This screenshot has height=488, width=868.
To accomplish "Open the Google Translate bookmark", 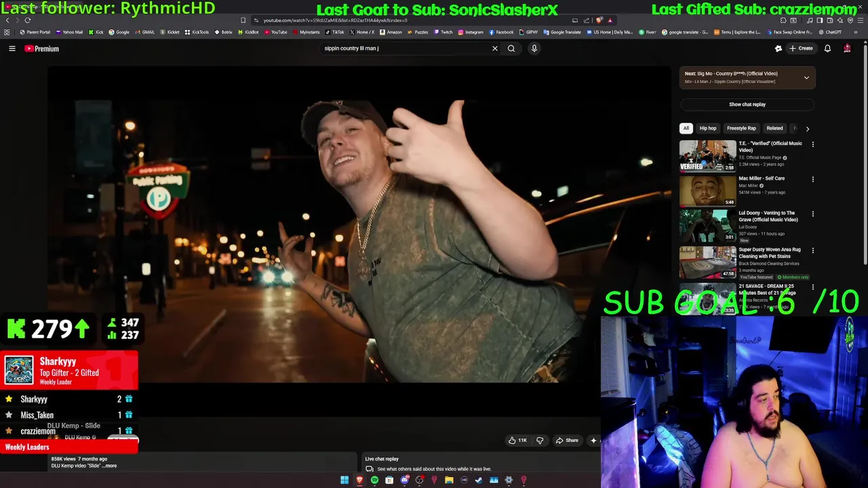I will click(x=562, y=32).
